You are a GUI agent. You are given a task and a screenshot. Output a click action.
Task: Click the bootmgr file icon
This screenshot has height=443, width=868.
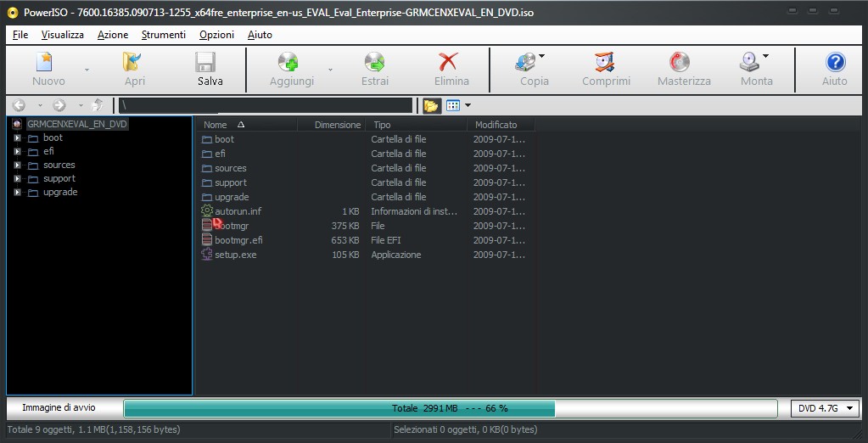tap(207, 226)
